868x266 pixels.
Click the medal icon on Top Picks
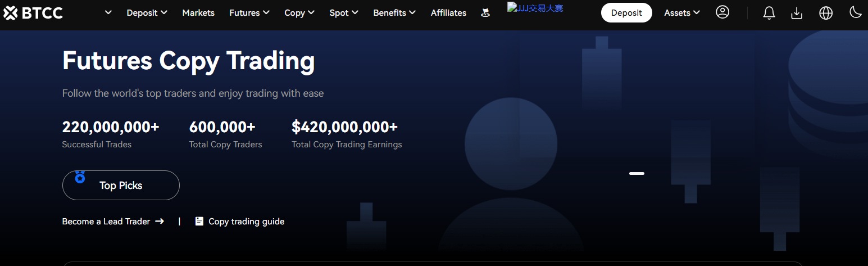pyautogui.click(x=80, y=178)
